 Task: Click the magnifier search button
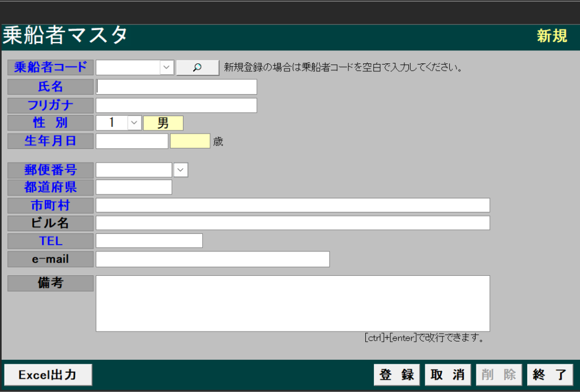tap(197, 67)
